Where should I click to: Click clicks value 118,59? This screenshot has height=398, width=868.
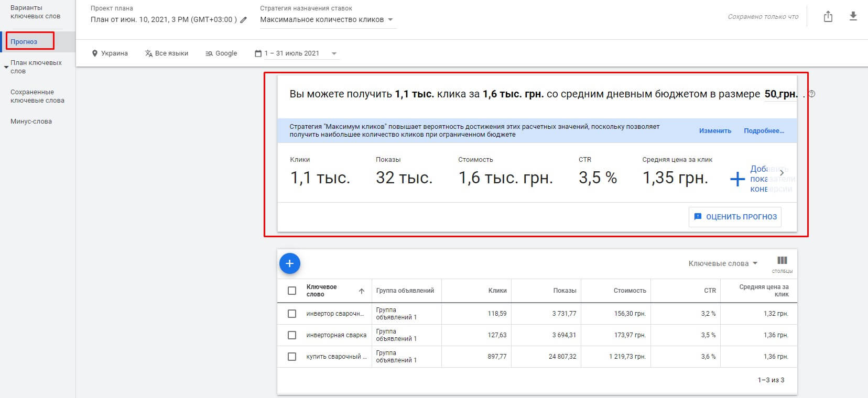click(497, 314)
